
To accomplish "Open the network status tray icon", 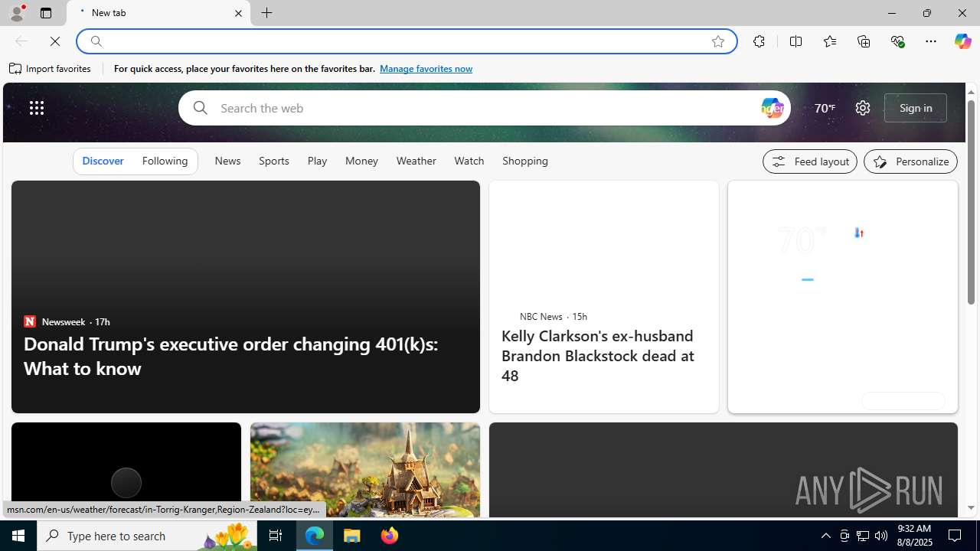I will coord(863,536).
